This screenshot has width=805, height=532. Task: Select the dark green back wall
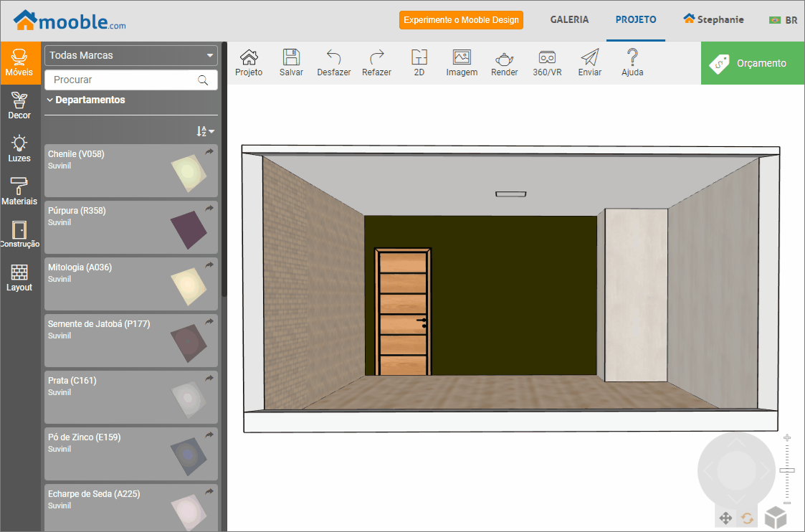point(513,295)
